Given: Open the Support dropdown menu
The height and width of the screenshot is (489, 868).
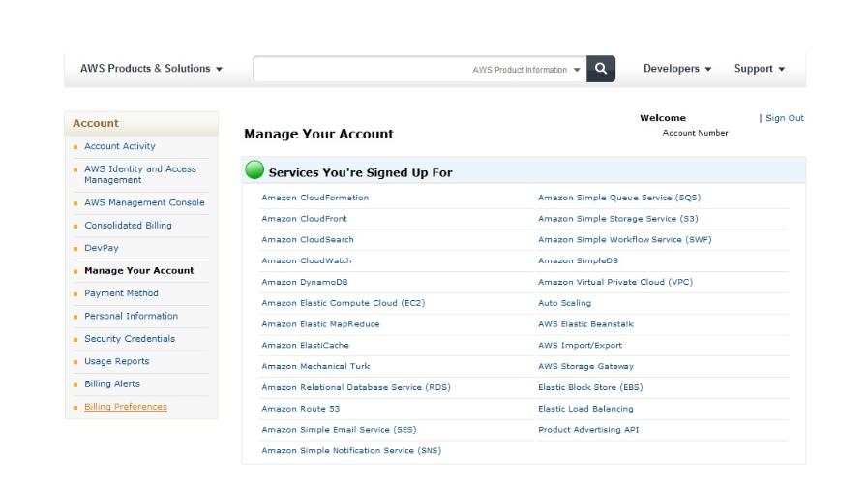Looking at the screenshot, I should click(760, 69).
